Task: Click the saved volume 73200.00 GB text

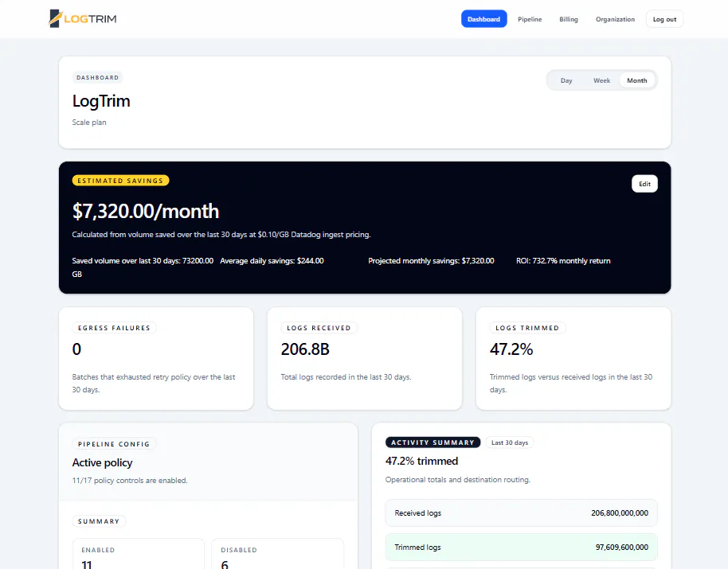Action: click(143, 267)
